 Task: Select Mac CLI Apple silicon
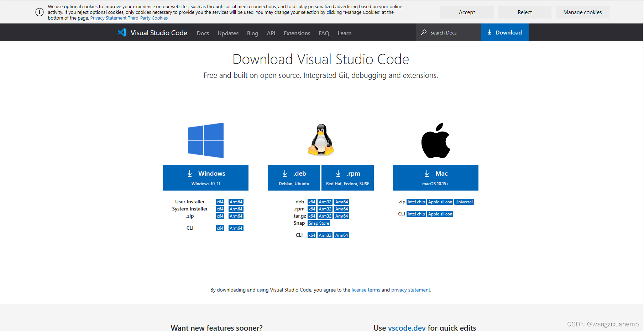(x=440, y=214)
